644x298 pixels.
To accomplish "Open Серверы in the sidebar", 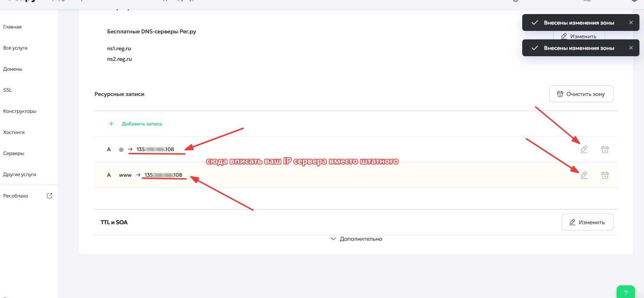I will coord(14,153).
